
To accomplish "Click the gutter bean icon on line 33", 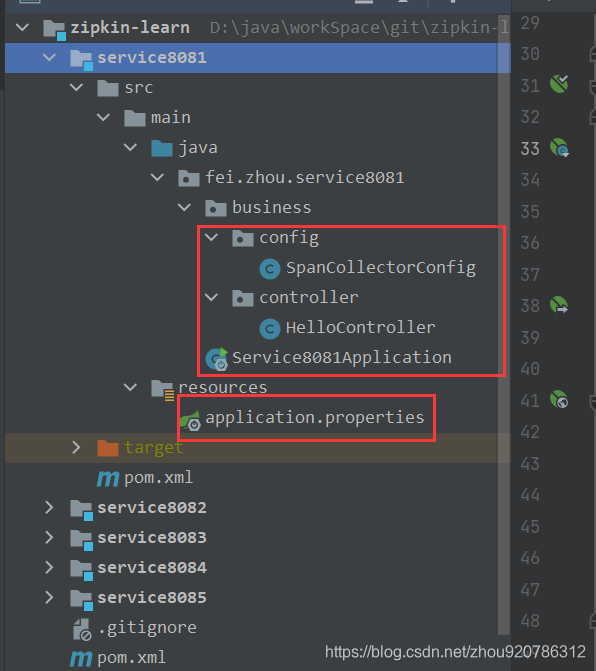I will tap(559, 148).
